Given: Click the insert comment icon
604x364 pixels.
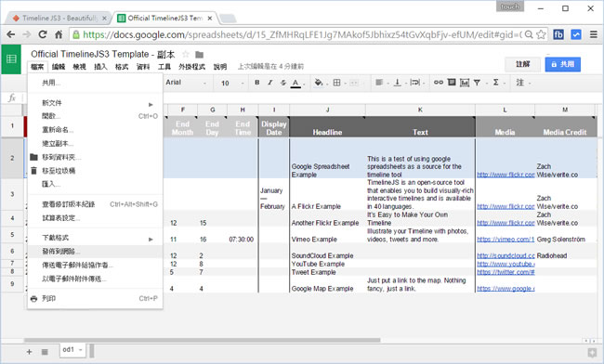Looking at the screenshot, I should [452, 83].
